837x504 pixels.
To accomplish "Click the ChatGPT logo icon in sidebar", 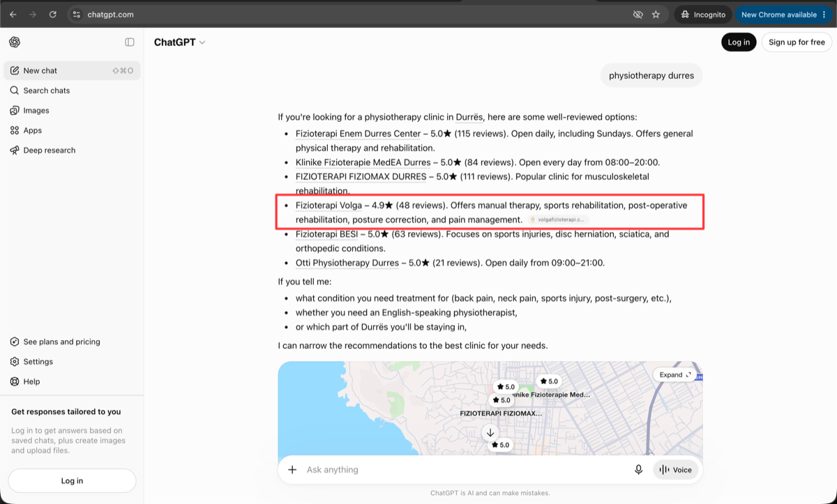I will click(x=15, y=42).
